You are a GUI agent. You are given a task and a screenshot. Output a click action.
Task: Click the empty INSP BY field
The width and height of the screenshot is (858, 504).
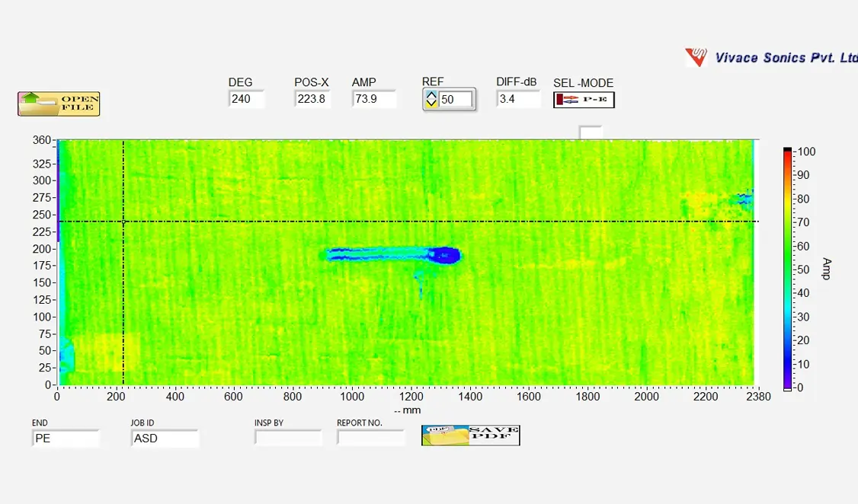coord(288,438)
